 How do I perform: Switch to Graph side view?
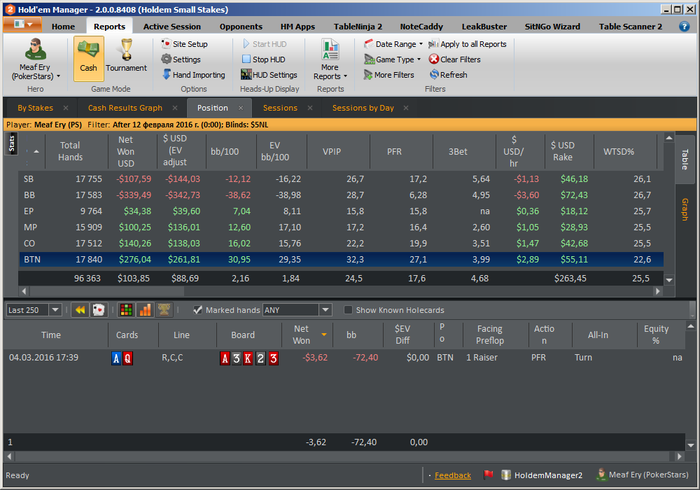[684, 209]
